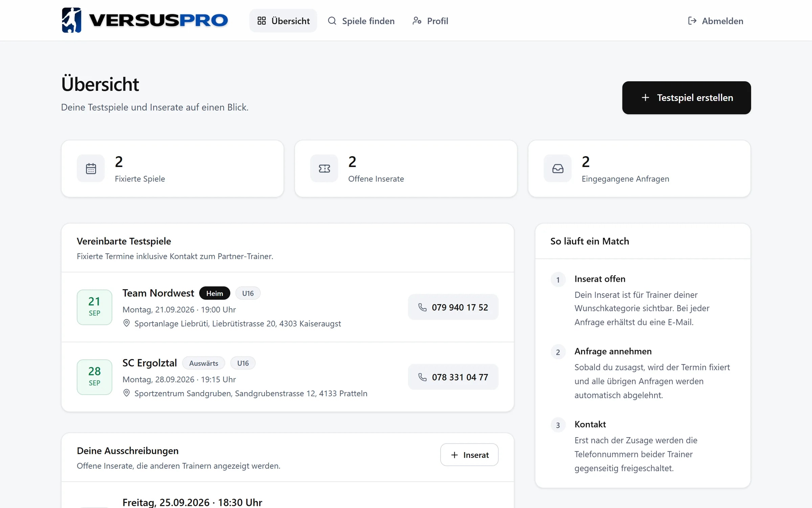Open the Übersicht navigation tab
Image resolution: width=812 pixels, height=508 pixels.
[x=283, y=21]
